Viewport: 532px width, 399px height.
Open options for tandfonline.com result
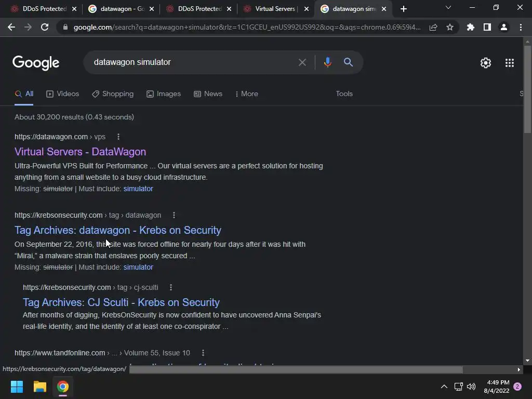(x=203, y=353)
